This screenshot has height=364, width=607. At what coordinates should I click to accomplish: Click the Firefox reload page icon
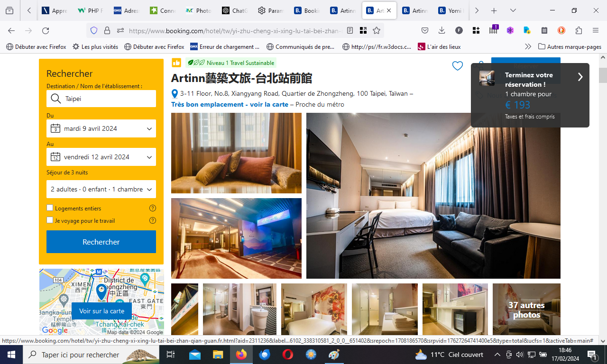46,31
